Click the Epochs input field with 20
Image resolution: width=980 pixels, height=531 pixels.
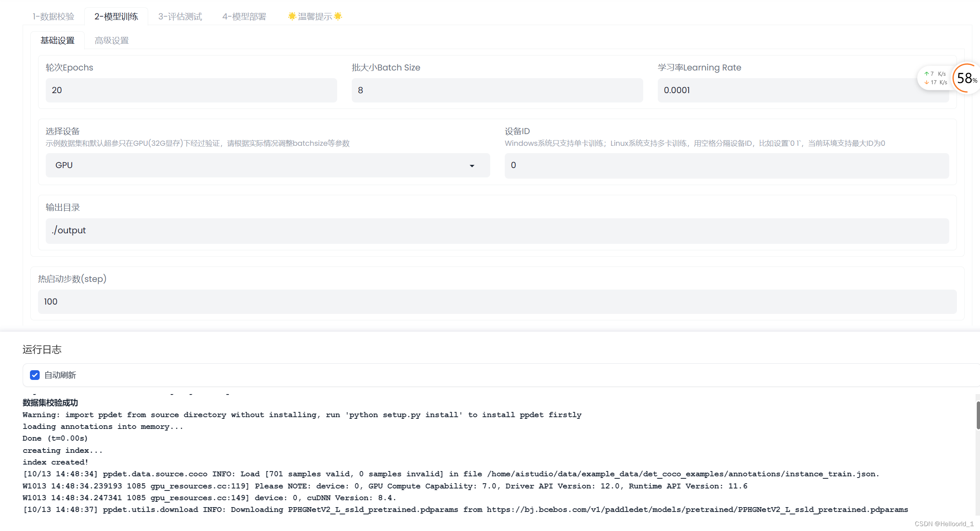pos(191,90)
